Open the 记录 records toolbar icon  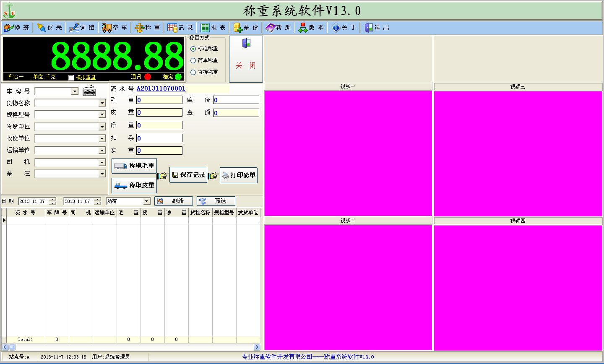point(172,28)
